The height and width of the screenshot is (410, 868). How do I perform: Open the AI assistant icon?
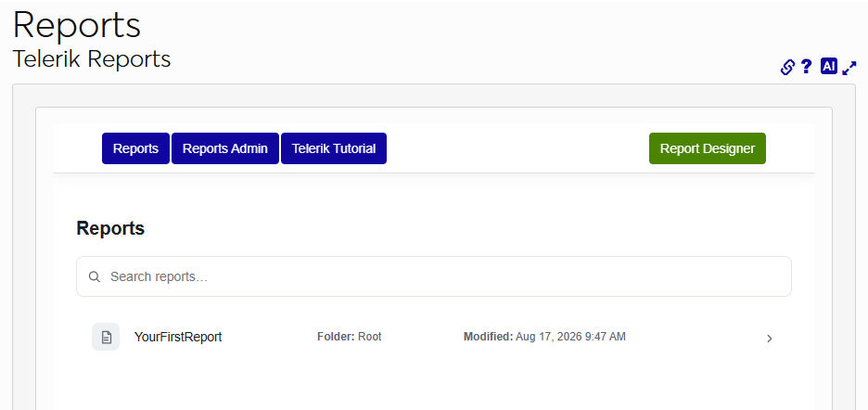pyautogui.click(x=829, y=66)
